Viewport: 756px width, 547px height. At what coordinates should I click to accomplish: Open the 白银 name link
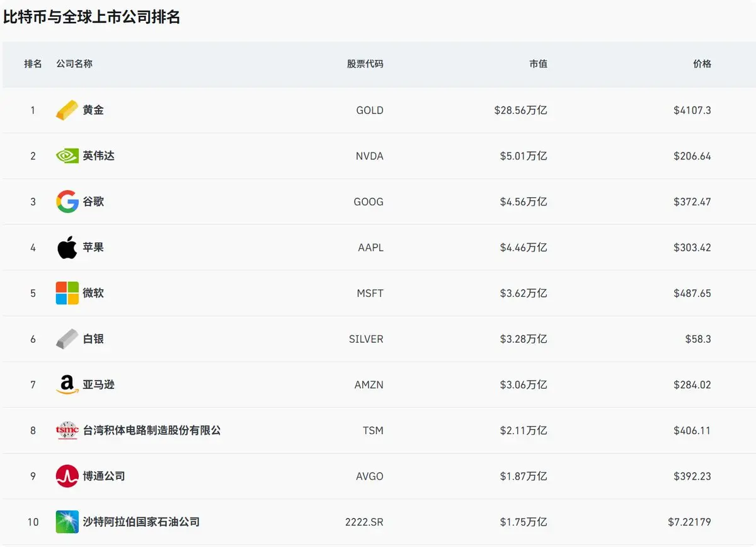point(93,339)
